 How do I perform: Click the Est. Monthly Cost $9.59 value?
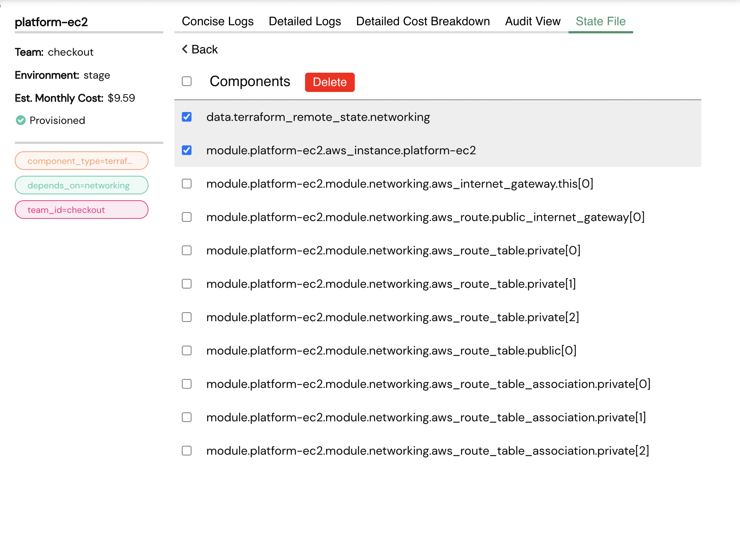point(121,98)
